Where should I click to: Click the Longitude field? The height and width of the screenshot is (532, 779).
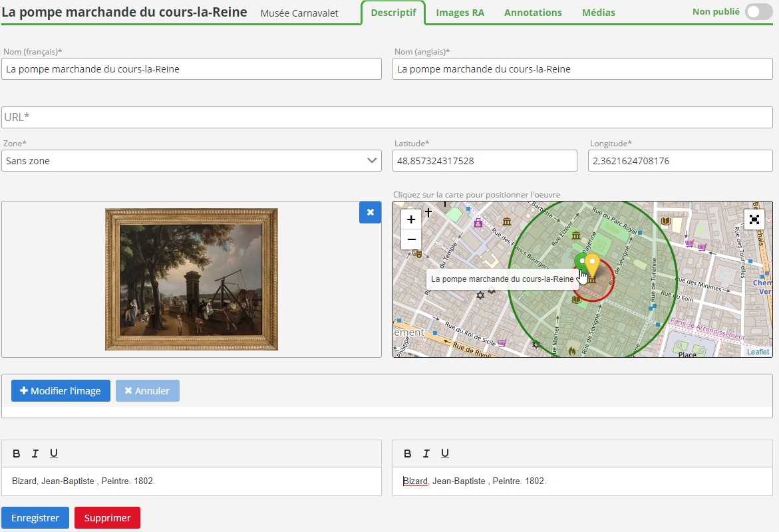pyautogui.click(x=680, y=161)
